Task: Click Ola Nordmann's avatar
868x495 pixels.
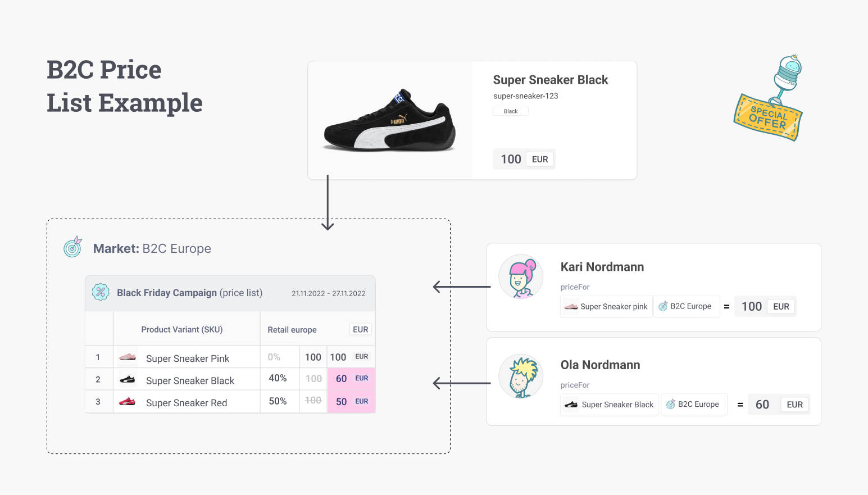Action: [x=521, y=376]
